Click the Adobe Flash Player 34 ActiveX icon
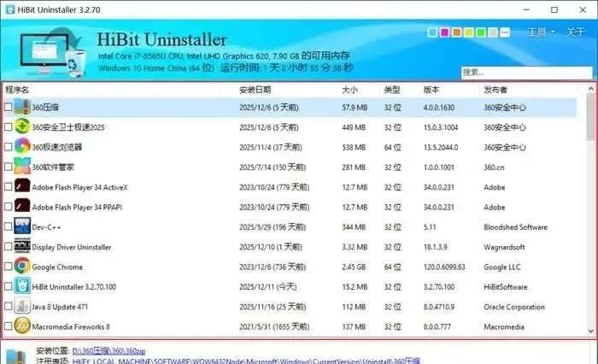Screen dimensions: 598x364 click(x=22, y=186)
